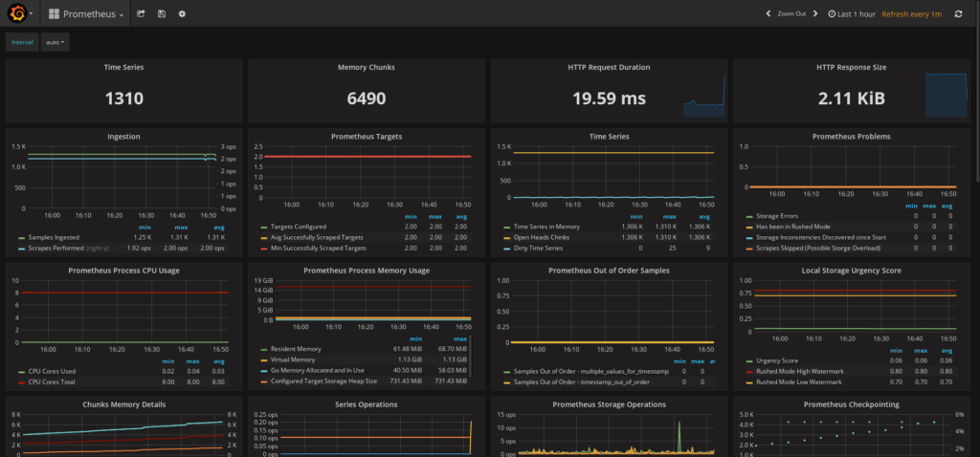Open Prometheus Process Memory Usage title menu
The image size is (980, 457).
(367, 271)
